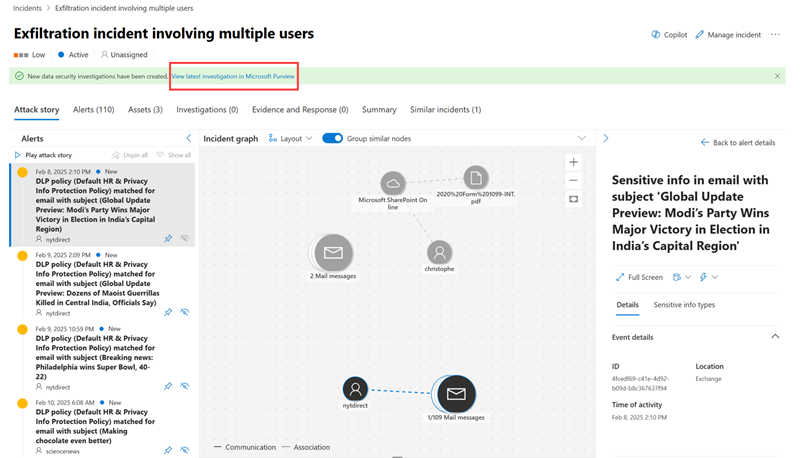The height and width of the screenshot is (458, 800).
Task: Select the 2 Mail messages graph node
Action: pos(334,253)
